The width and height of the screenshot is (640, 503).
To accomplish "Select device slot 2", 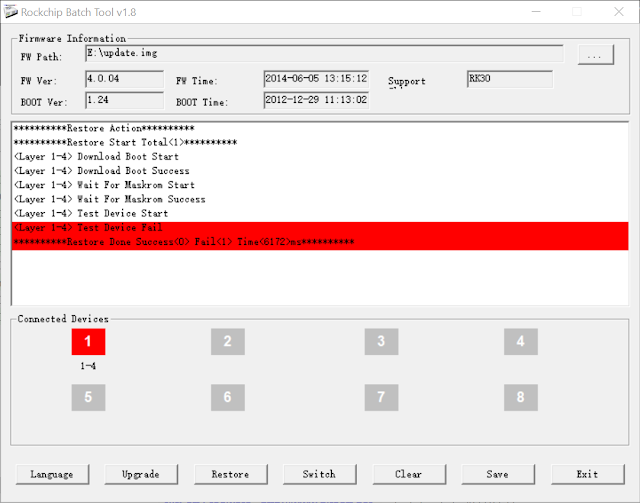I will (x=228, y=342).
